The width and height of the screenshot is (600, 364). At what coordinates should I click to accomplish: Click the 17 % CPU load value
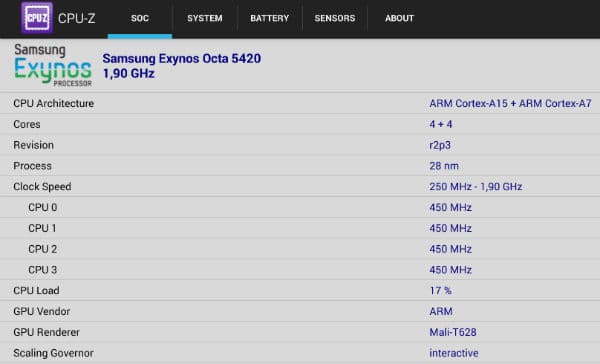440,291
